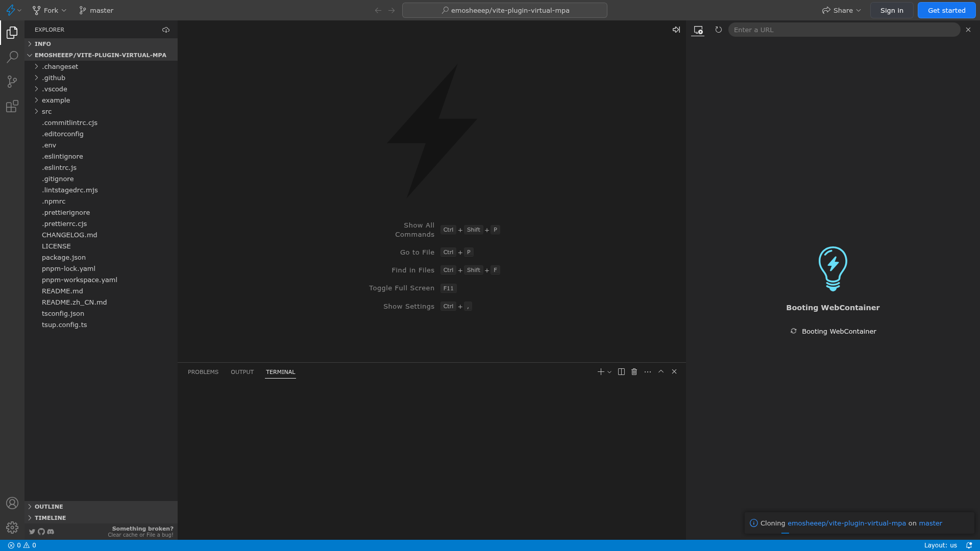Expand the .vscode folder
Viewport: 980px width, 551px height.
pyautogui.click(x=101, y=89)
